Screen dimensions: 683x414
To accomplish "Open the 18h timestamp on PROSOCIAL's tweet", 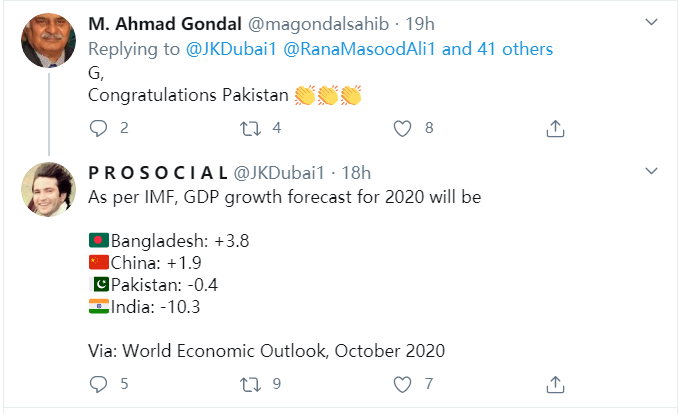I will (x=356, y=173).
